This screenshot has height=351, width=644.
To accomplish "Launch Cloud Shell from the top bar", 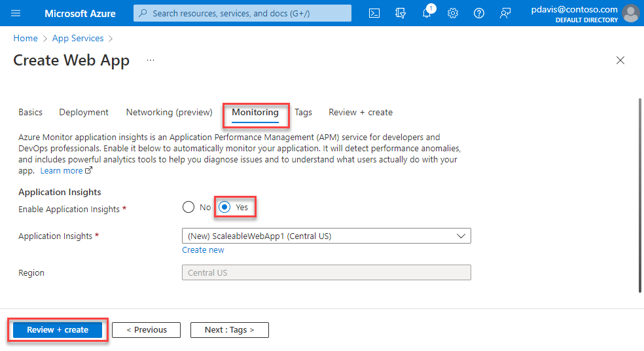I will (x=374, y=13).
